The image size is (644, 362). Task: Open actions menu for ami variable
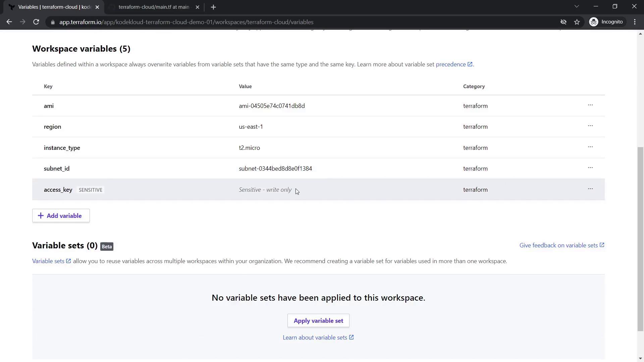click(x=590, y=105)
